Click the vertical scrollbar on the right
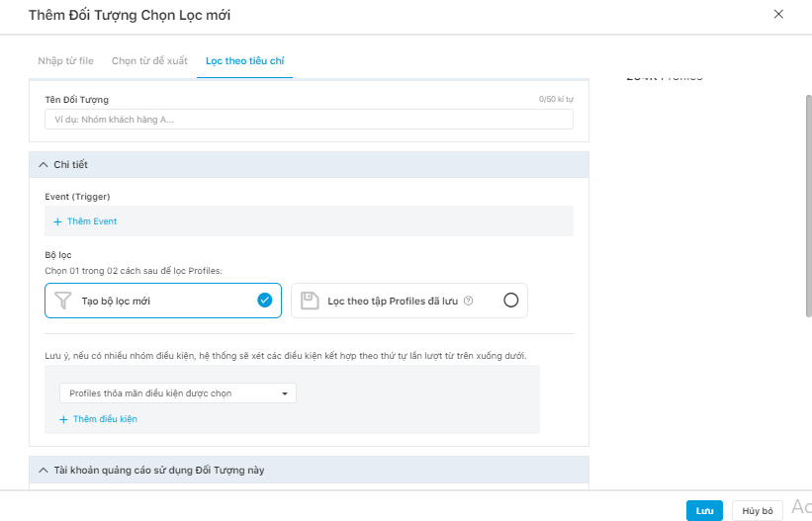Screen dimensions: 812x521 point(808,206)
